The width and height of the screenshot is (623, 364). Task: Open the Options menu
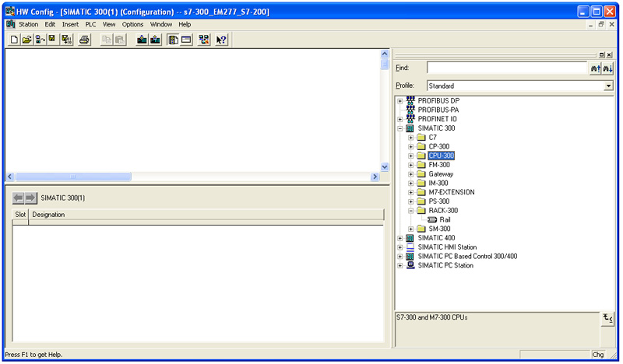pos(132,24)
